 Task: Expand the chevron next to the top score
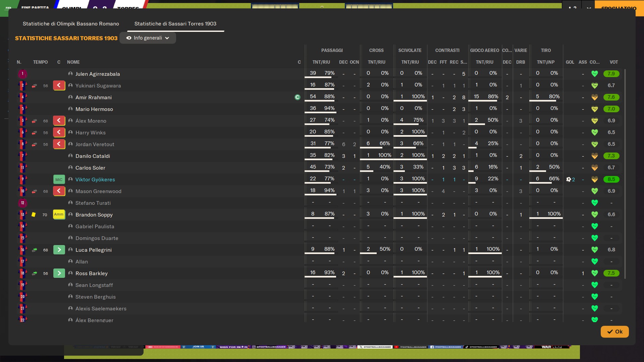tap(589, 7)
